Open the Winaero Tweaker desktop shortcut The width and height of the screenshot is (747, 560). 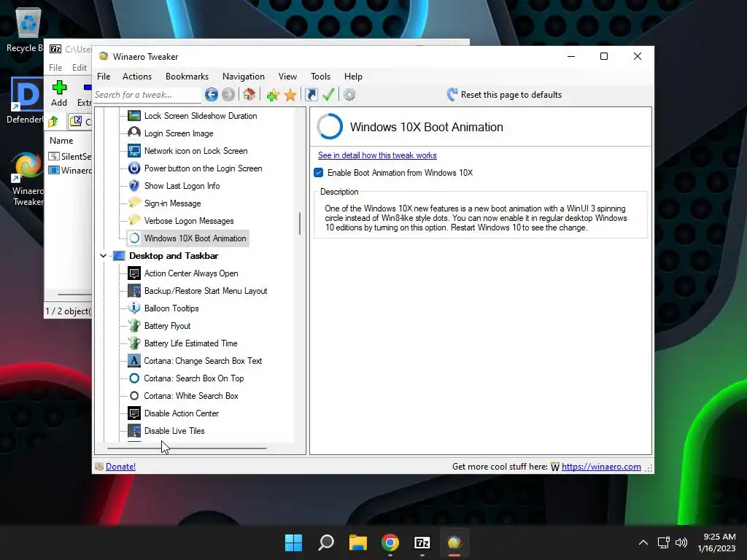point(28,179)
